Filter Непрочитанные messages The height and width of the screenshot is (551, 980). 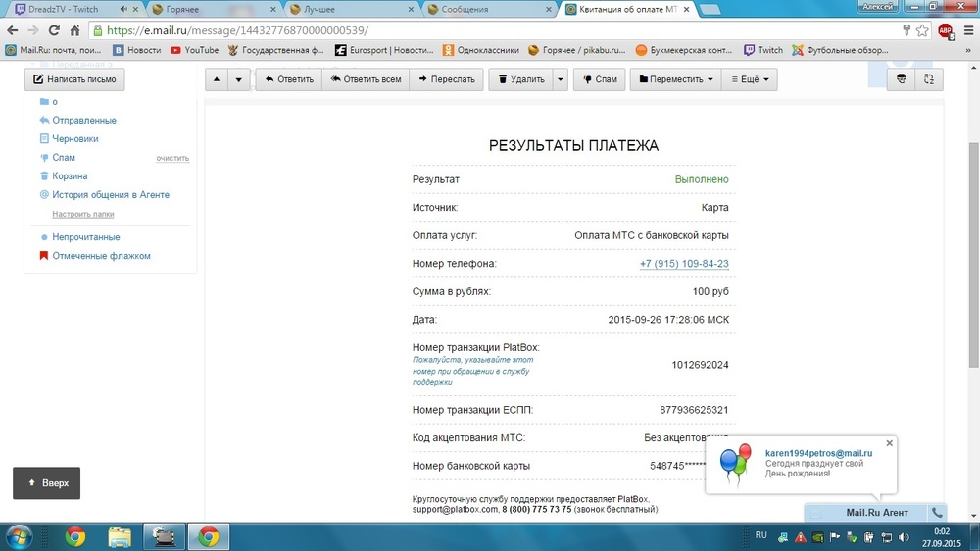point(85,237)
